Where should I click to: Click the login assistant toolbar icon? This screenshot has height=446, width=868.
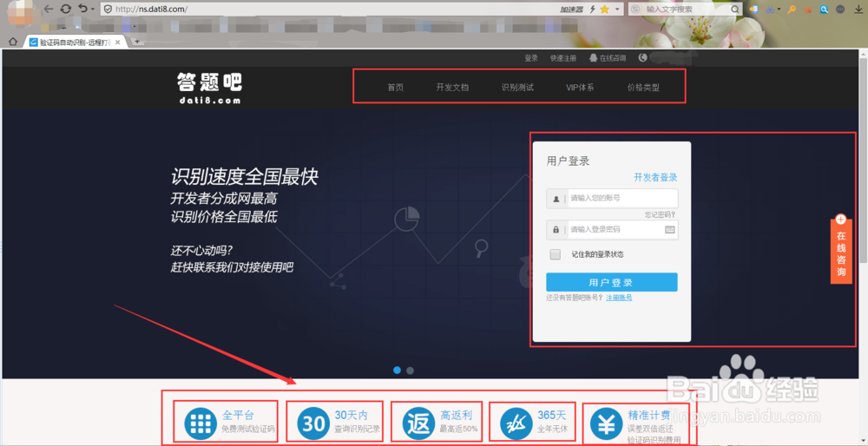(753, 9)
